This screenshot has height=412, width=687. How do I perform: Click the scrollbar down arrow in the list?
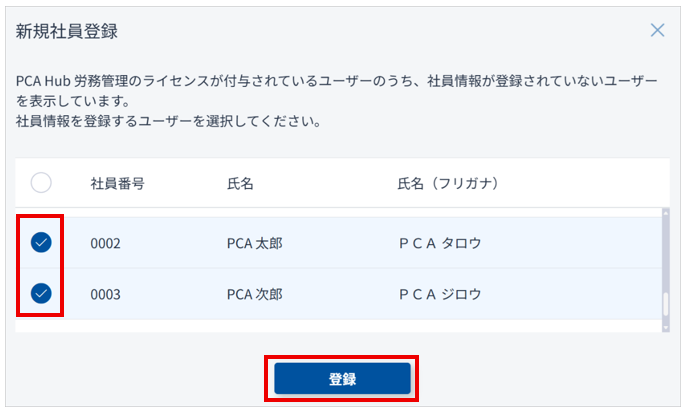(x=665, y=326)
